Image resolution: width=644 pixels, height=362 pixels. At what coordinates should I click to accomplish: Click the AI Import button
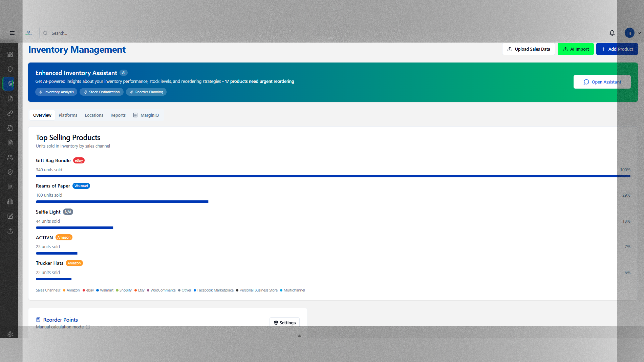(576, 49)
